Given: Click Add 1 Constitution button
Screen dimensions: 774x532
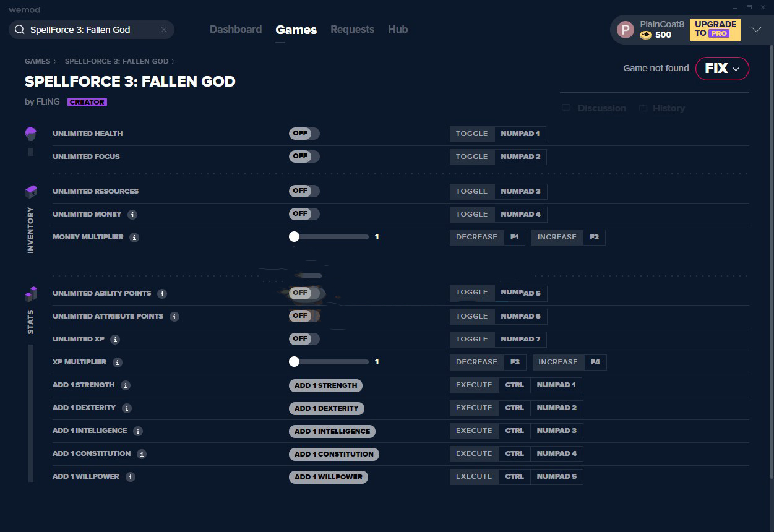Looking at the screenshot, I should click(x=334, y=454).
